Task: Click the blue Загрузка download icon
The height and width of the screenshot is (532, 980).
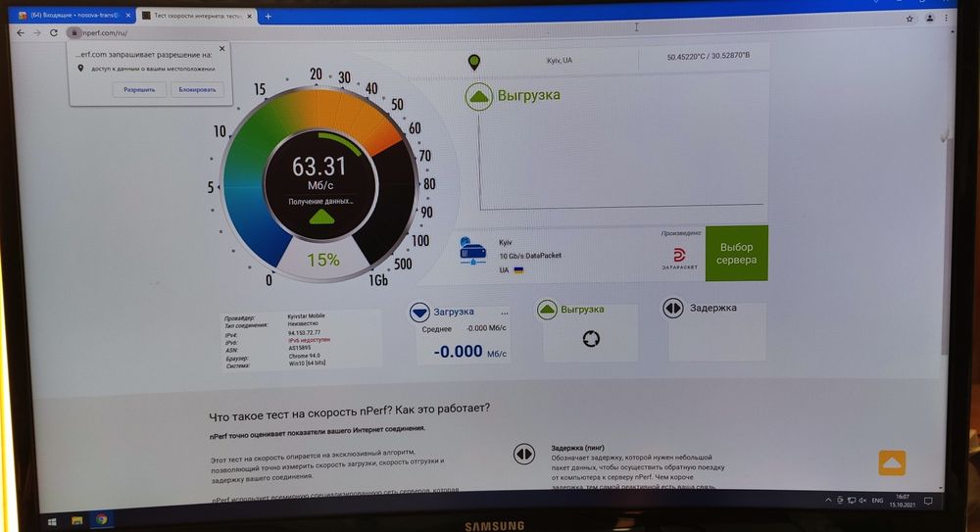Action: (419, 312)
